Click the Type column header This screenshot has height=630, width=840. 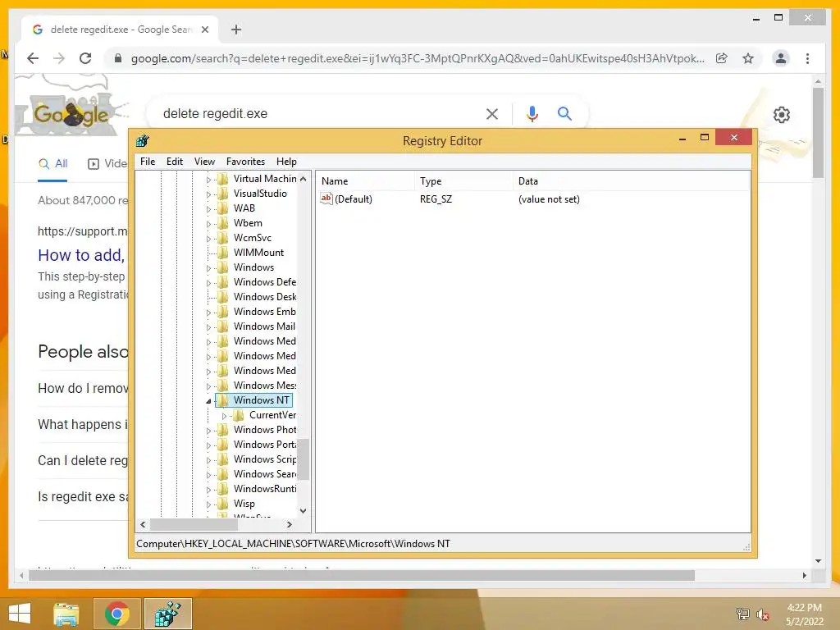463,181
